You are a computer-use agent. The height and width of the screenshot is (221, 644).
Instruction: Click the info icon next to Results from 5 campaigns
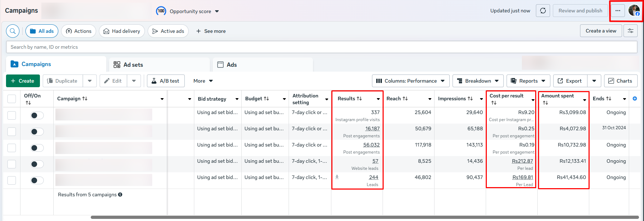coord(120,195)
